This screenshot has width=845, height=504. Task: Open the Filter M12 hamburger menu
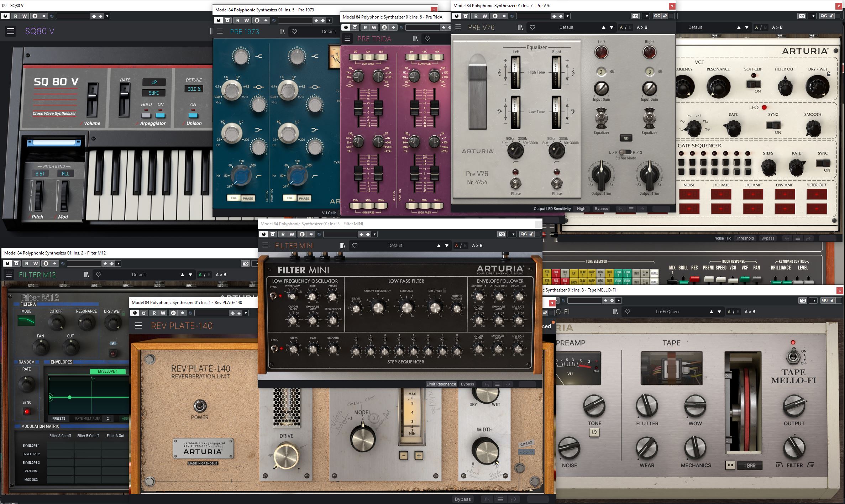point(9,275)
